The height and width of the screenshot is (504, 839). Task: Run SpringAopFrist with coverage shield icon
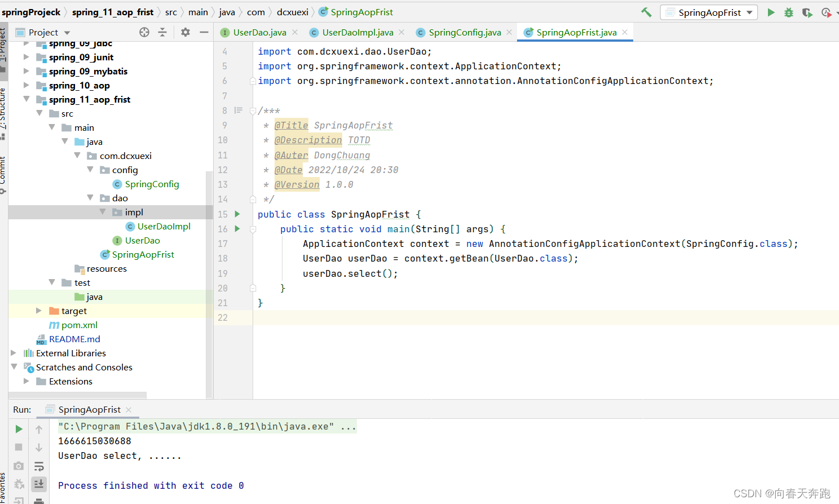pyautogui.click(x=807, y=12)
